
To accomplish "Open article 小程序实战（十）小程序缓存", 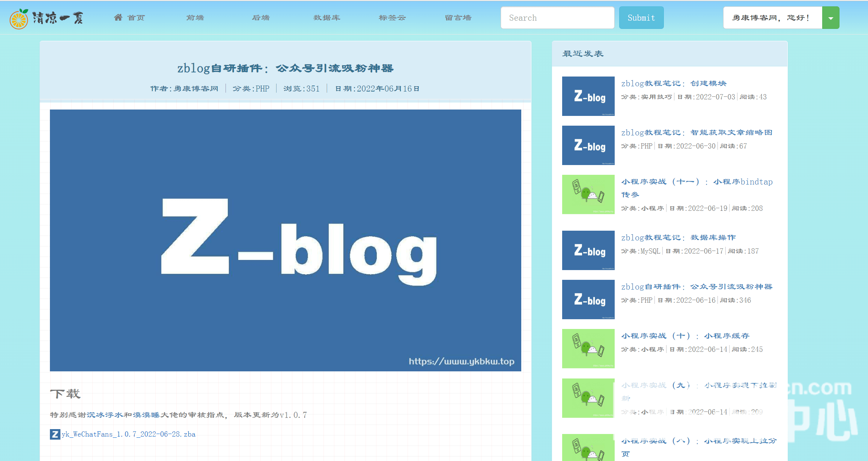I will [685, 336].
